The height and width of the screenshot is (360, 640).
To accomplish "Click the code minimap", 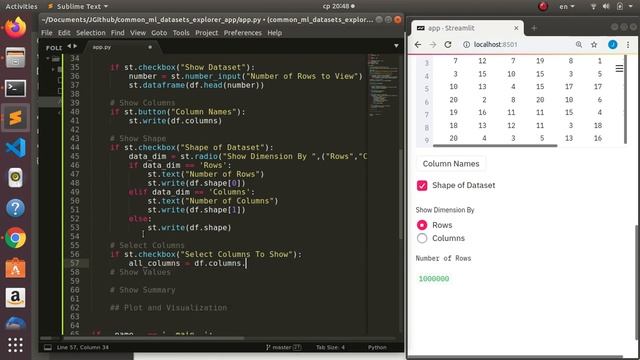I will click(383, 86).
